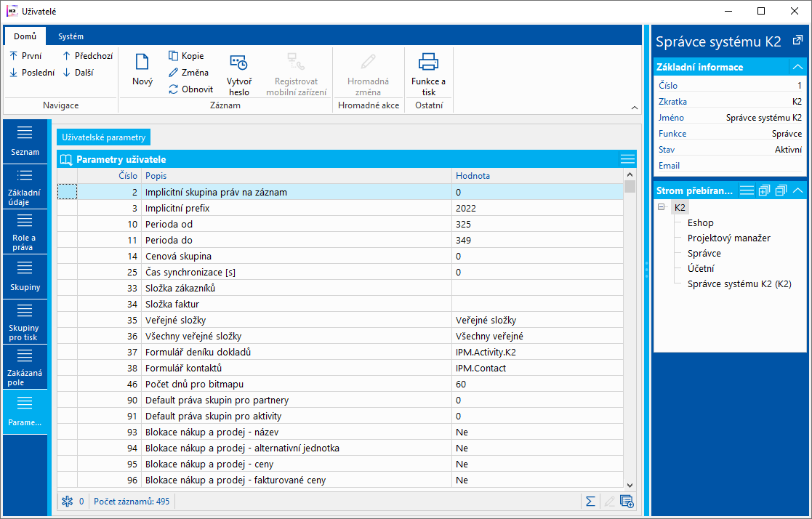Collapse the K2 tree node
The height and width of the screenshot is (519, 812).
(662, 207)
